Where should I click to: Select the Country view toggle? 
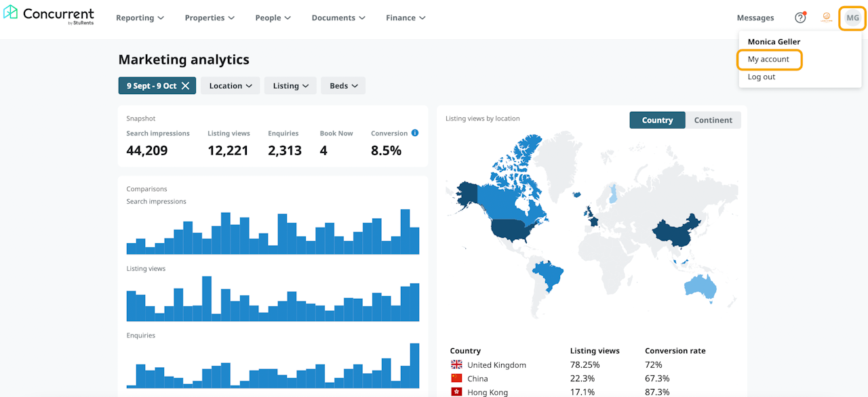coord(657,120)
